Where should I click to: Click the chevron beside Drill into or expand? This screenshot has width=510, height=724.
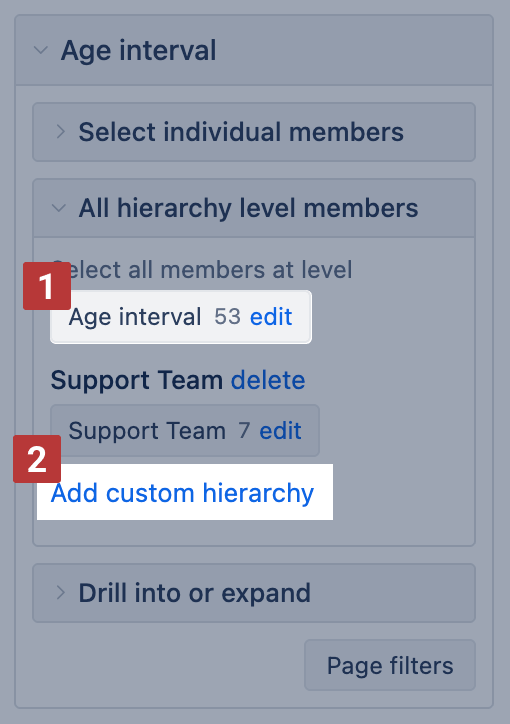60,592
